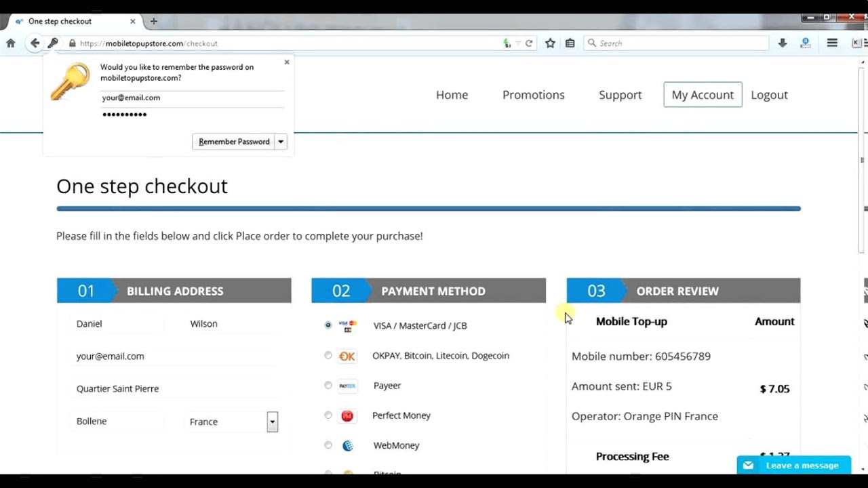Reload the page with refresh icon
The height and width of the screenshot is (488, 868).
(x=529, y=43)
